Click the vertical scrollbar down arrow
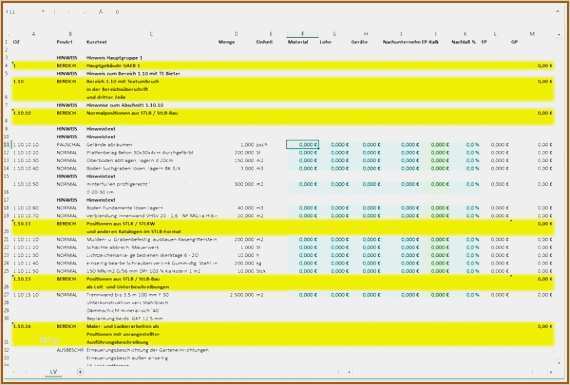This screenshot has height=385, width=570. point(558,363)
